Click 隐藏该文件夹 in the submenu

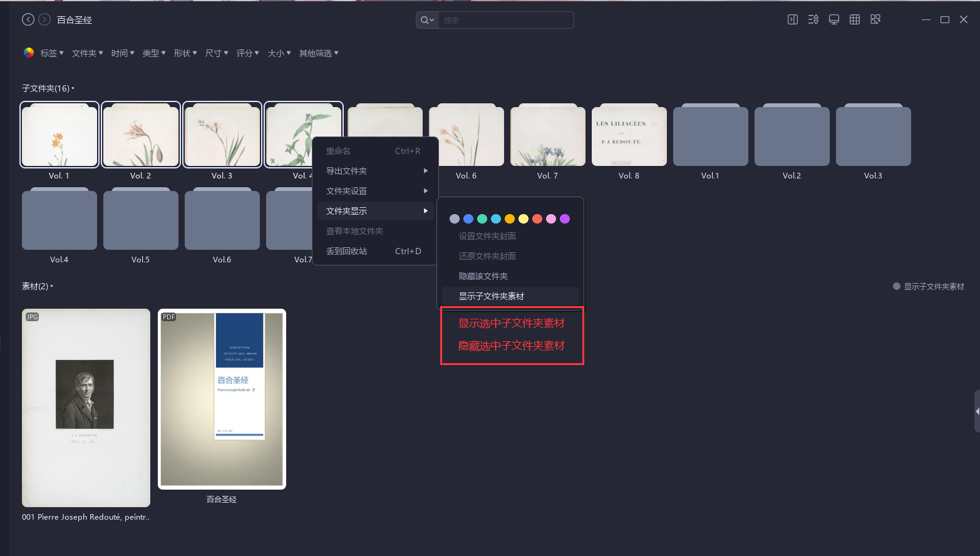[x=510, y=276]
